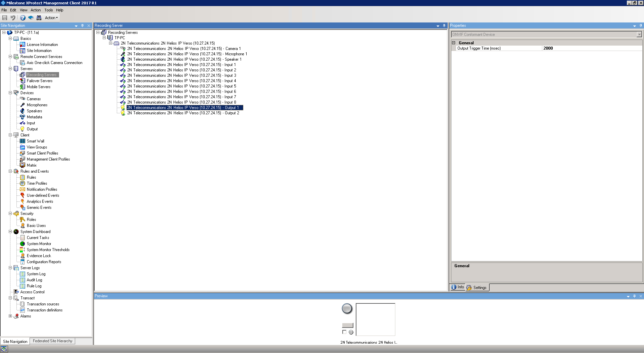The image size is (644, 353).
Task: Open the Info tab in Properties
Action: pos(458,287)
